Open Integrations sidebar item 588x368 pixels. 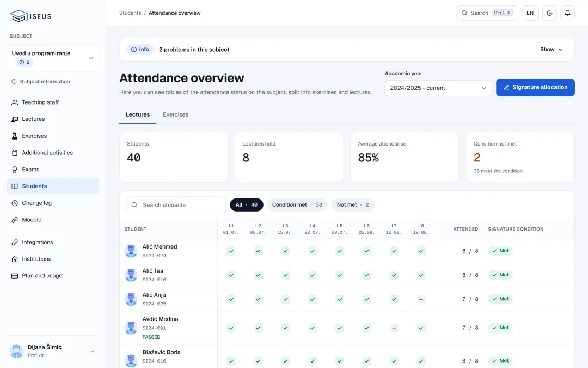coord(53,242)
